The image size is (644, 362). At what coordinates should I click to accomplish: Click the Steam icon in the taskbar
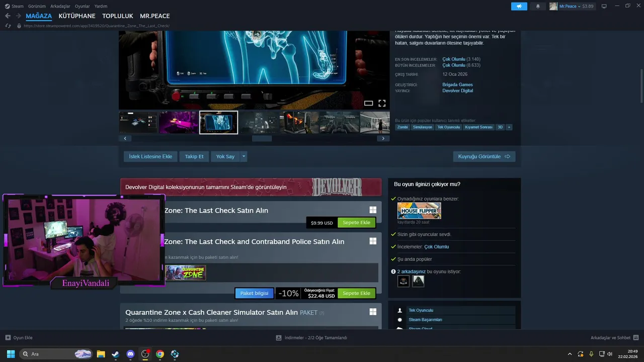click(116, 354)
